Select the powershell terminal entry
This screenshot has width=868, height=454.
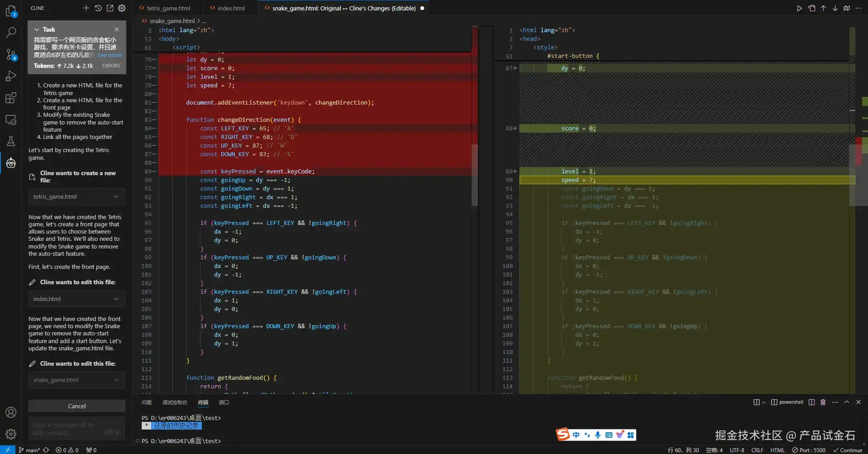787,402
